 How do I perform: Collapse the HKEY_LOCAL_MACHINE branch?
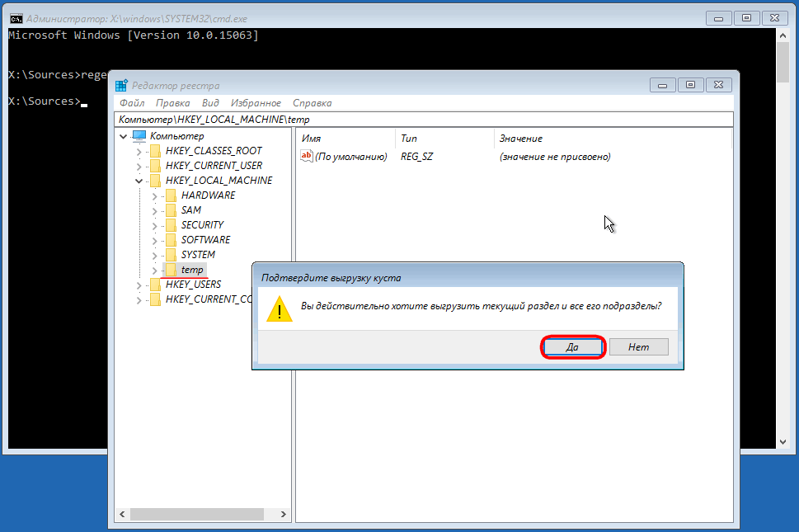tap(139, 181)
